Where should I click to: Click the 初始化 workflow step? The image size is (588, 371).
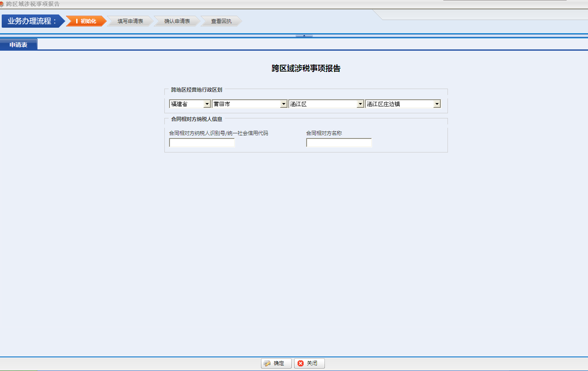(x=86, y=21)
